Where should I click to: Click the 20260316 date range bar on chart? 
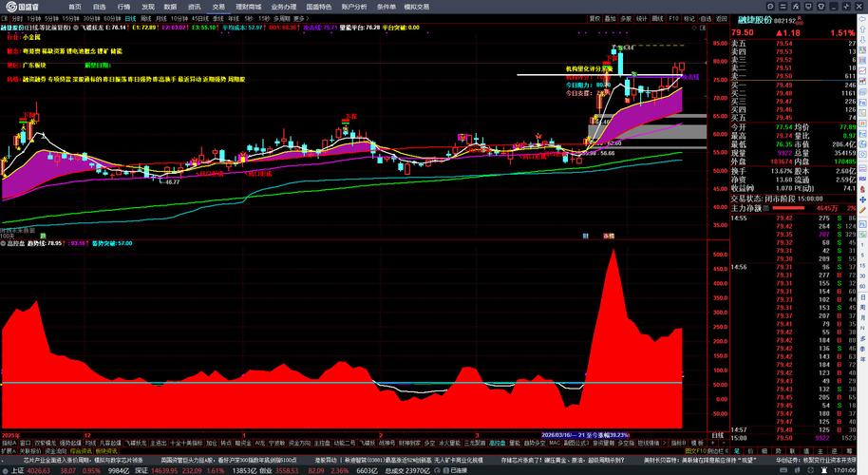585,435
